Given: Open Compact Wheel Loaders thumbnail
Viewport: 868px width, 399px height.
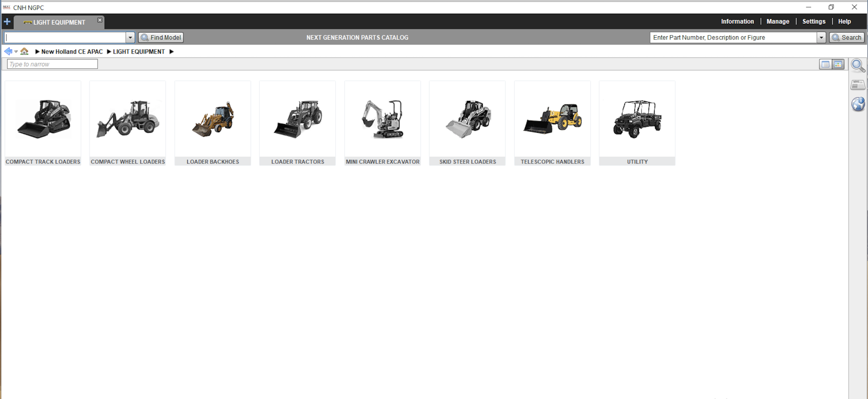Looking at the screenshot, I should coord(128,119).
